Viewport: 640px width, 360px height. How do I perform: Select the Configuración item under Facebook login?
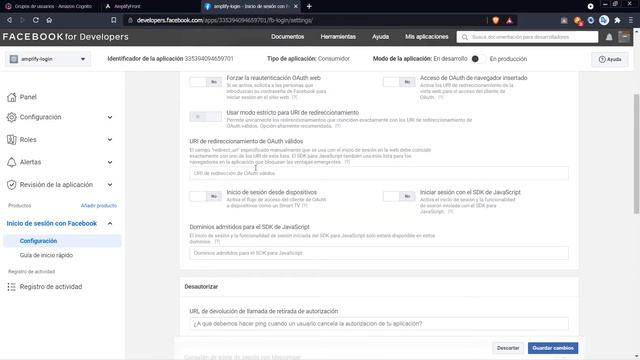pos(62,241)
